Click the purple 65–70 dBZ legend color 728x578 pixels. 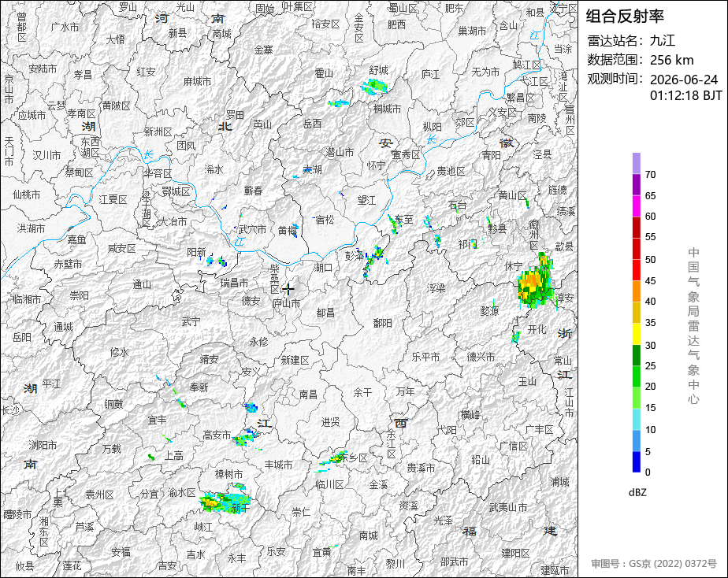pyautogui.click(x=636, y=184)
